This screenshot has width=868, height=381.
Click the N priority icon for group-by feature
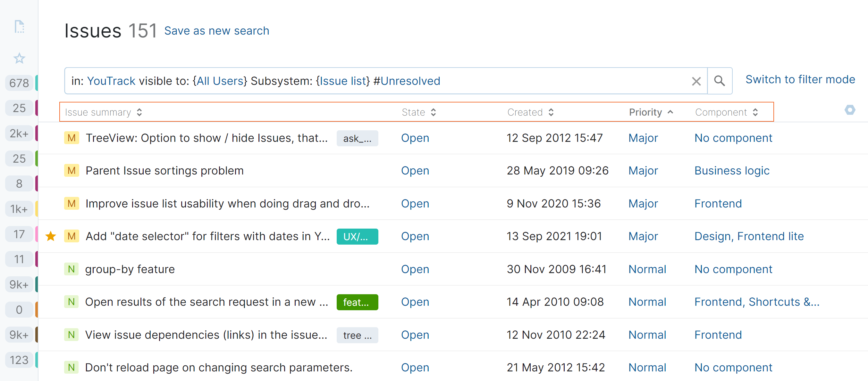72,269
